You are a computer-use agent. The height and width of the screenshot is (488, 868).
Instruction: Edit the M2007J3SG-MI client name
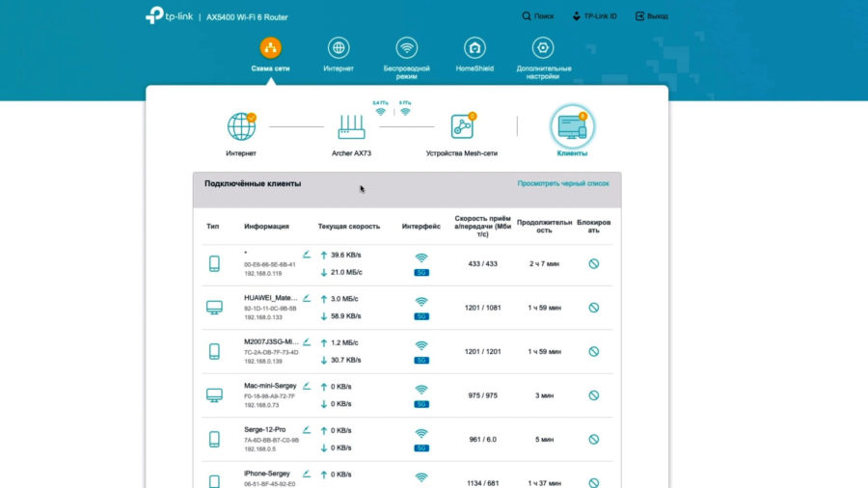click(x=307, y=342)
